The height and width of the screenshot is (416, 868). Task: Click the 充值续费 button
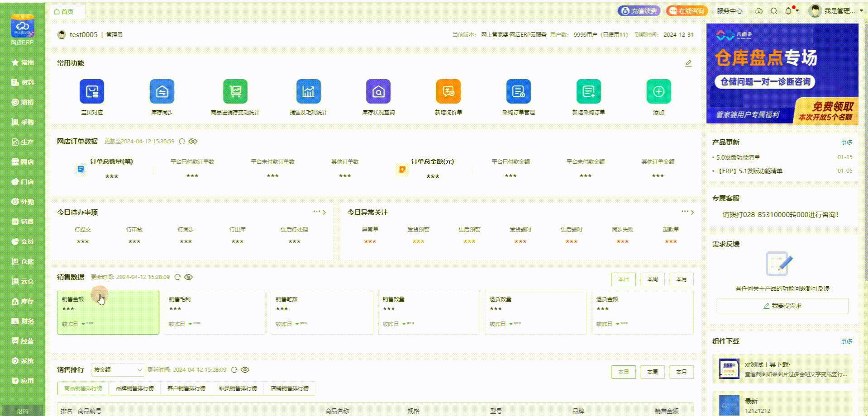[x=639, y=11]
